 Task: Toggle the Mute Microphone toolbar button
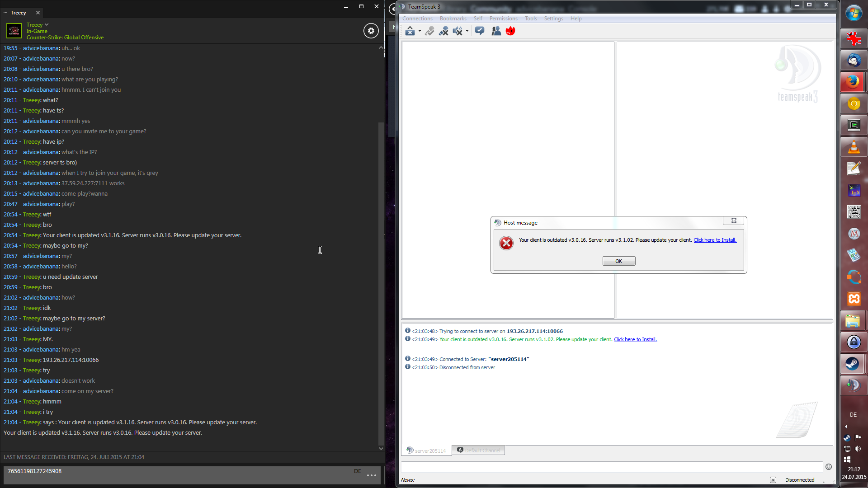click(443, 31)
